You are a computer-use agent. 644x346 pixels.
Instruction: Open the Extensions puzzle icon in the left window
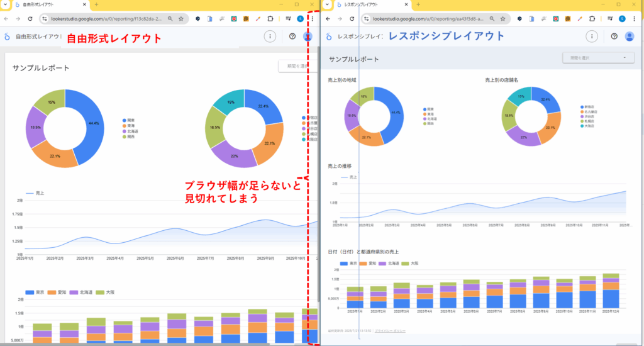pos(270,19)
